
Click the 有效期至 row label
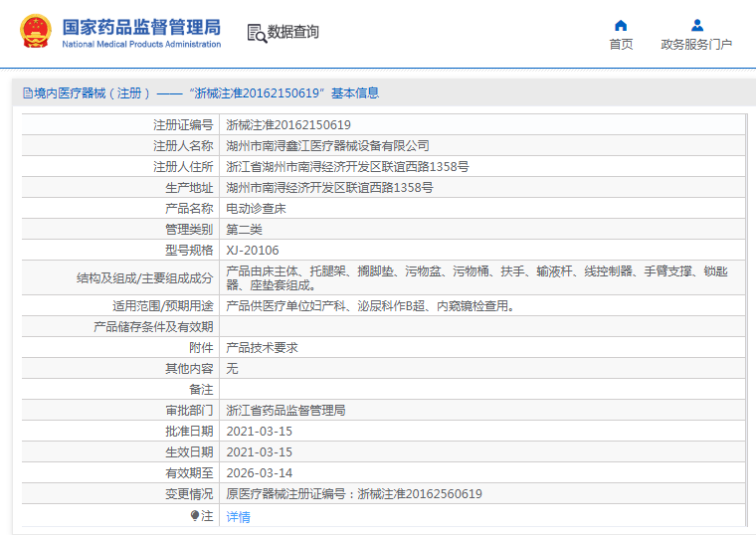tap(189, 472)
